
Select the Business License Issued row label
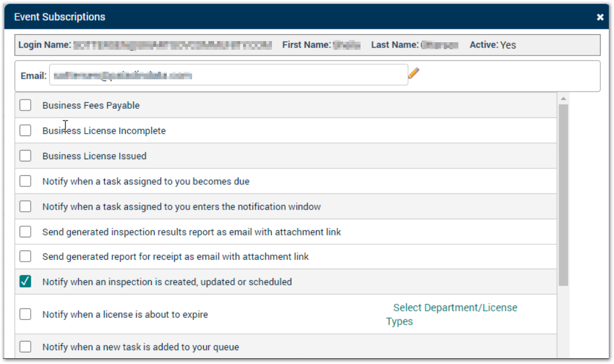(x=94, y=156)
